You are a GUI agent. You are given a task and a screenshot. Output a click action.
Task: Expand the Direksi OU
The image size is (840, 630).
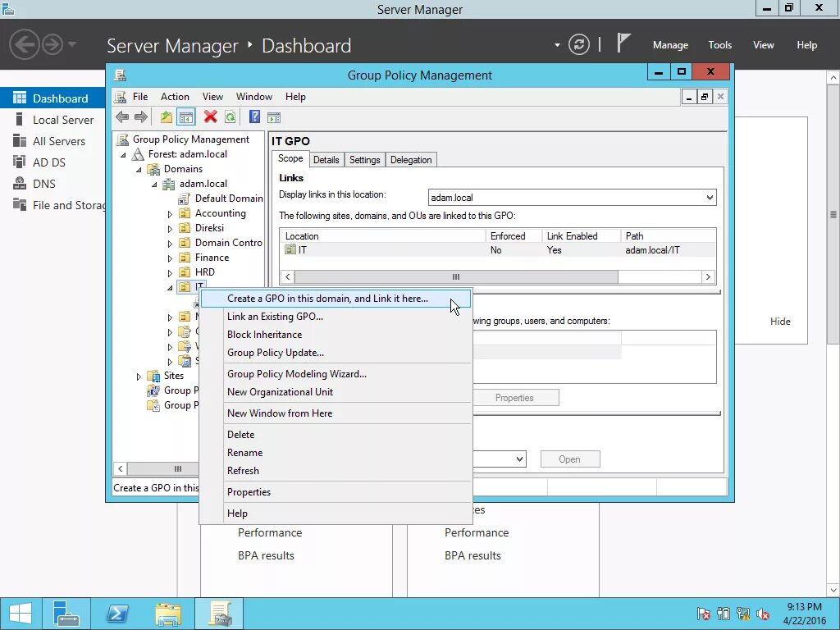pos(170,229)
